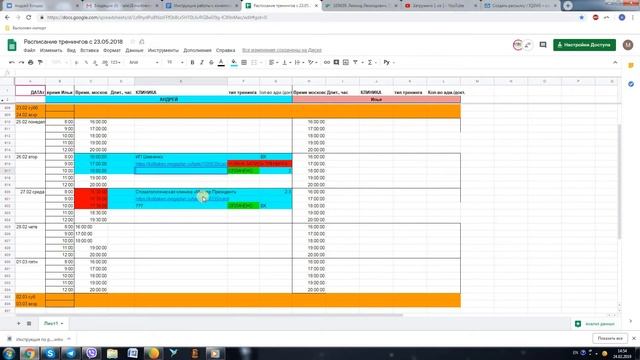Undo the last action in toolbar
The image size is (640, 360).
pyautogui.click(x=12, y=62)
